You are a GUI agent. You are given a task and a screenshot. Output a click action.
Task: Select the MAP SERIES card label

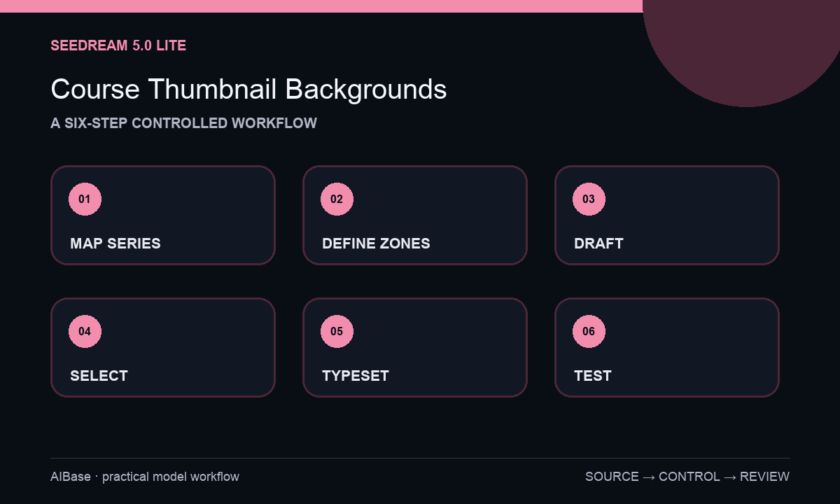coord(115,244)
